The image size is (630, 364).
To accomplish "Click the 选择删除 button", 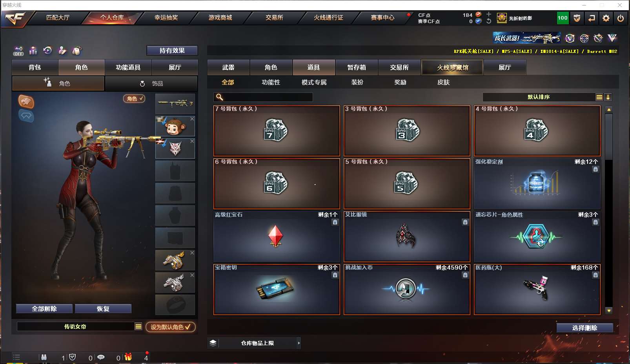I will pos(584,328).
